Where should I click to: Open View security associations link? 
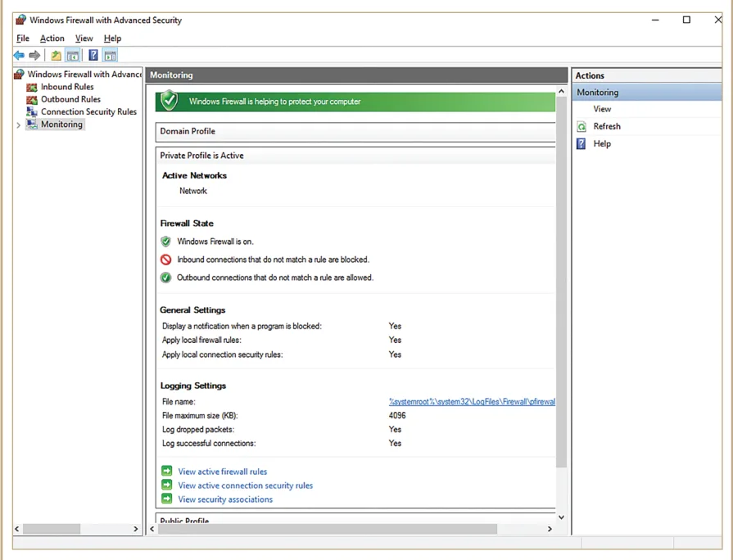225,499
